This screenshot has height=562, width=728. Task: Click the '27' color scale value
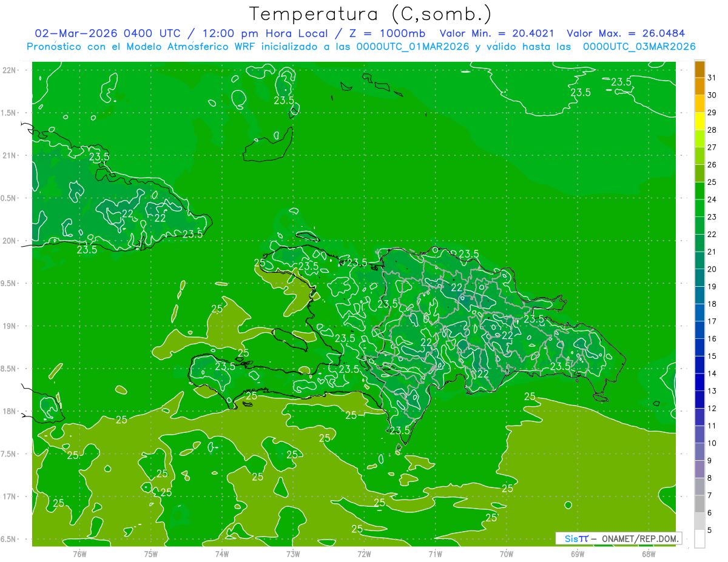point(712,147)
